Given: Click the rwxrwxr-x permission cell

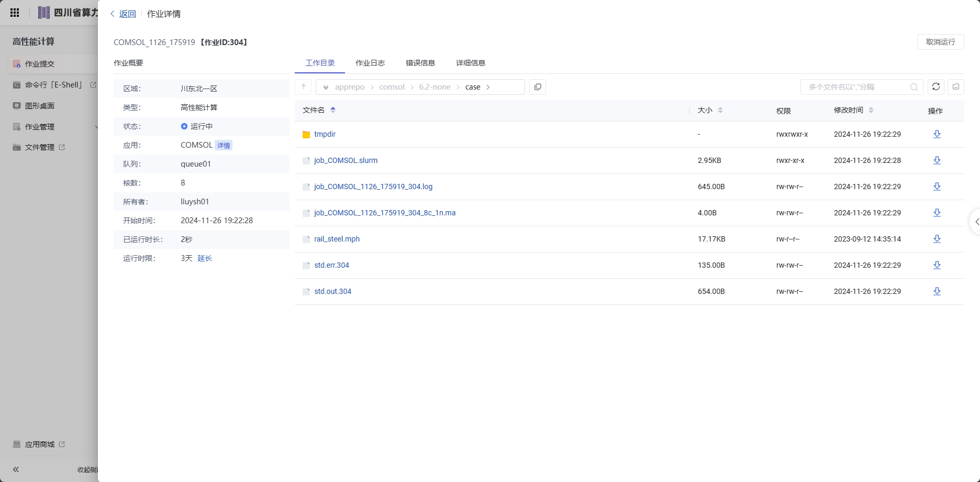Looking at the screenshot, I should click(x=792, y=134).
